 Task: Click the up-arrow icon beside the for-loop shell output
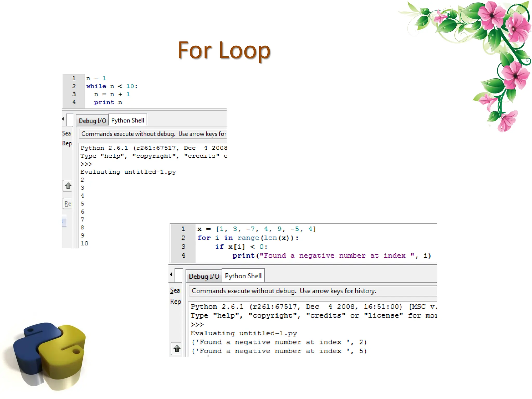[177, 348]
